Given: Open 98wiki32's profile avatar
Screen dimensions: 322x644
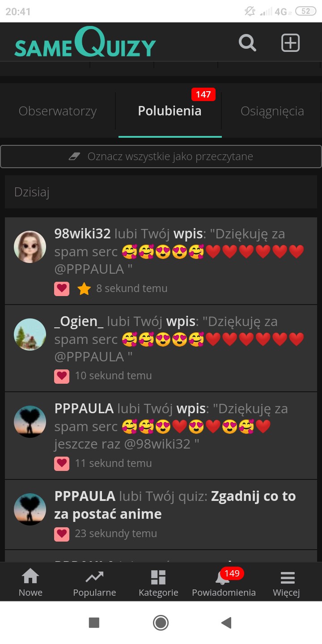Looking at the screenshot, I should [x=30, y=247].
